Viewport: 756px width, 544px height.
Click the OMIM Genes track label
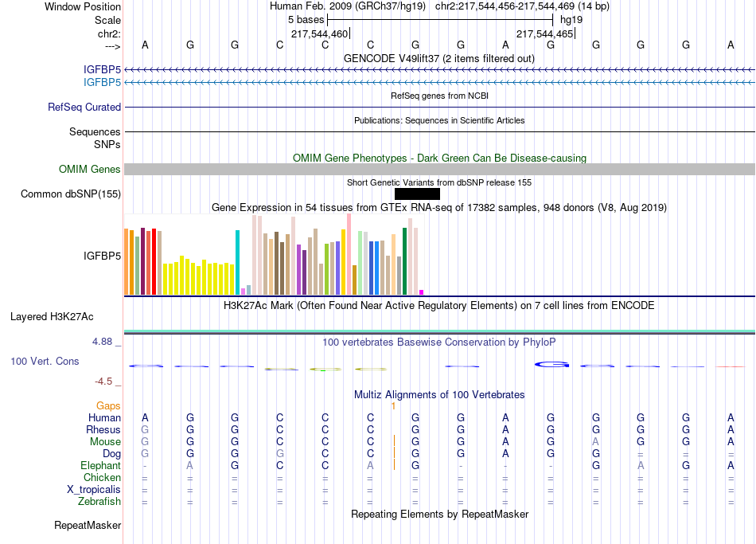[x=90, y=170]
